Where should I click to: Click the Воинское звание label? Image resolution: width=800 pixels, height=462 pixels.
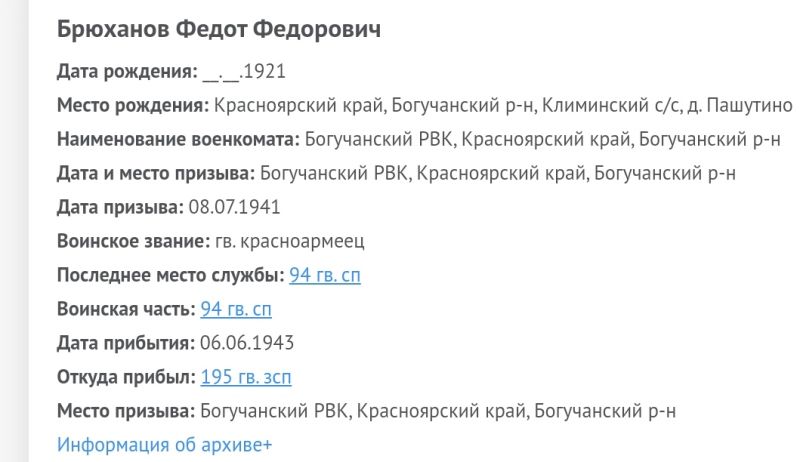pyautogui.click(x=133, y=241)
